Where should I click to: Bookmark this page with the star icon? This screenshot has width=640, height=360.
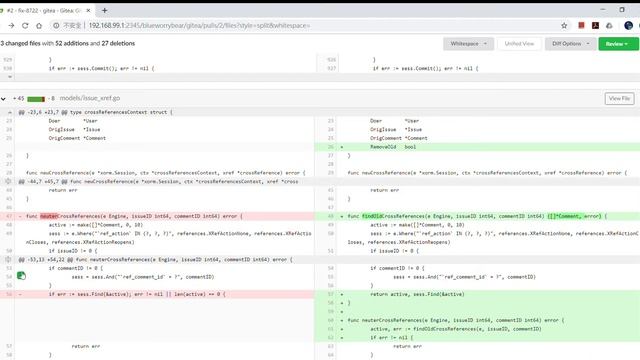pyautogui.click(x=564, y=25)
